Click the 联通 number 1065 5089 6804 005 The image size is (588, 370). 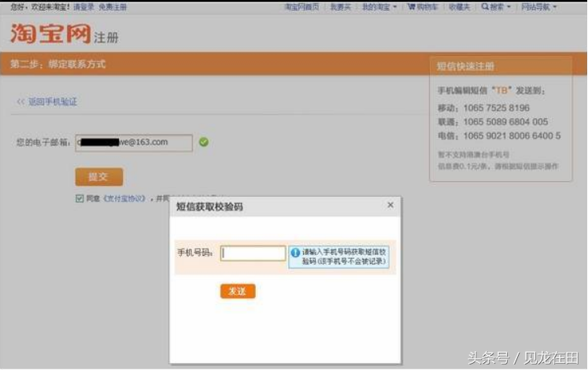click(505, 122)
